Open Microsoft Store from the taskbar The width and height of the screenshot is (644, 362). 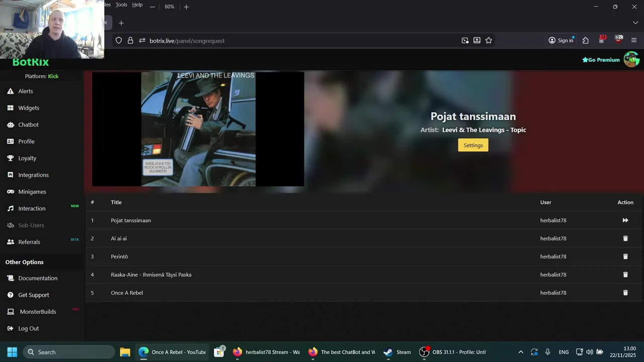[219, 352]
